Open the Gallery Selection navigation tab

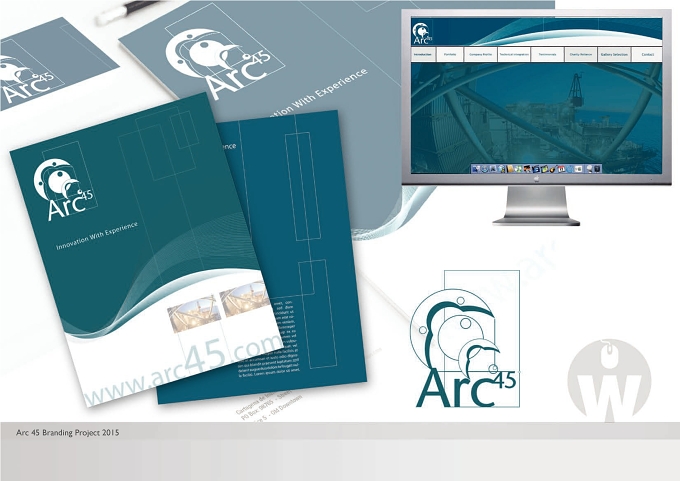[x=614, y=55]
